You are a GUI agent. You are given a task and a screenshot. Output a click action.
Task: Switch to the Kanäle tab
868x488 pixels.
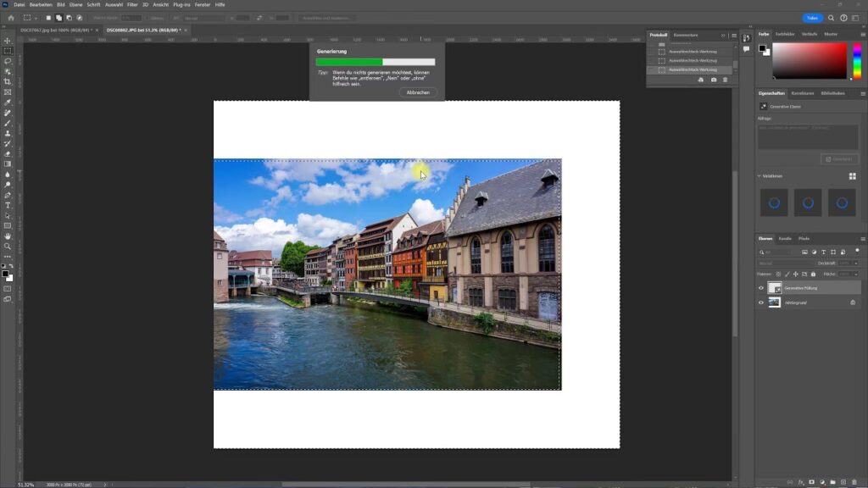(785, 238)
